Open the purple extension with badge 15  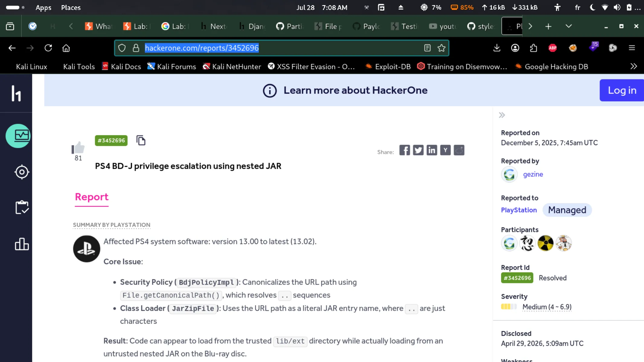[x=594, y=47]
